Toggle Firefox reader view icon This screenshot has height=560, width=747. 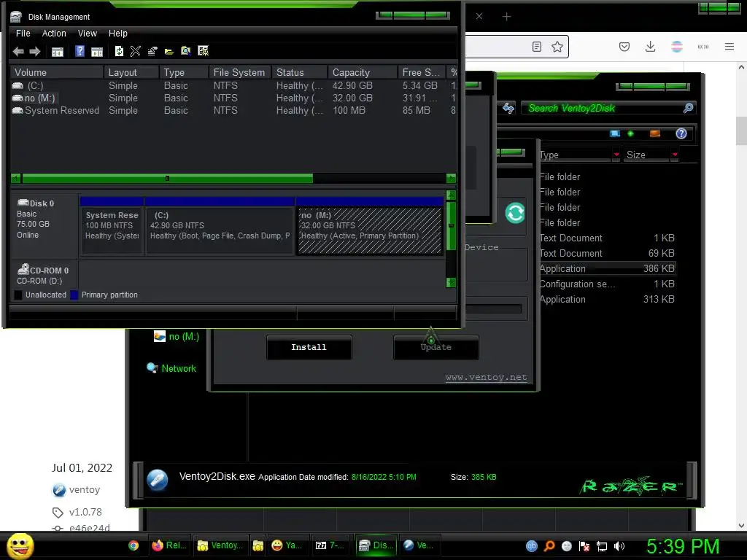click(537, 47)
